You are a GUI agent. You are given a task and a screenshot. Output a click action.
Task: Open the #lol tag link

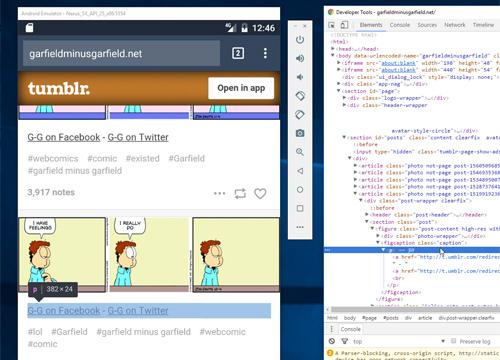(35, 332)
